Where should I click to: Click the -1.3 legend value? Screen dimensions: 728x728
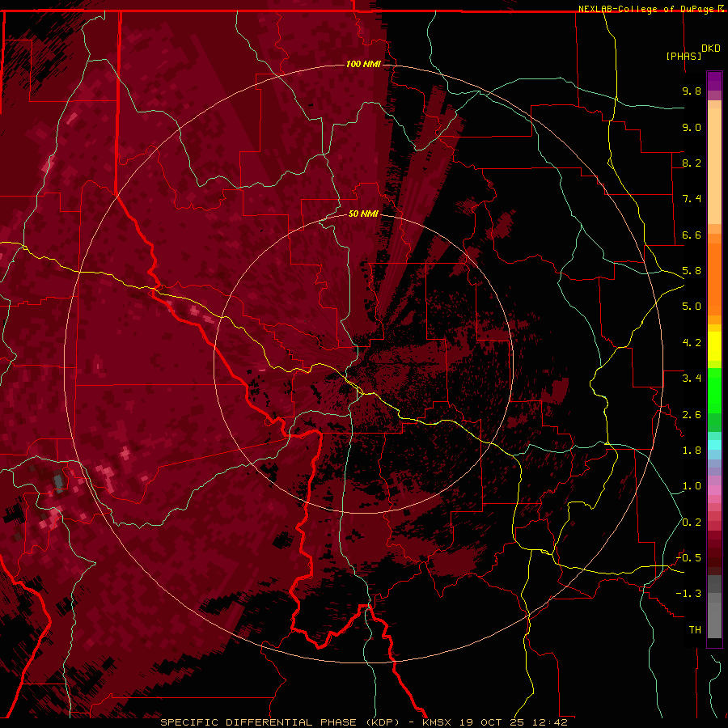click(x=689, y=594)
